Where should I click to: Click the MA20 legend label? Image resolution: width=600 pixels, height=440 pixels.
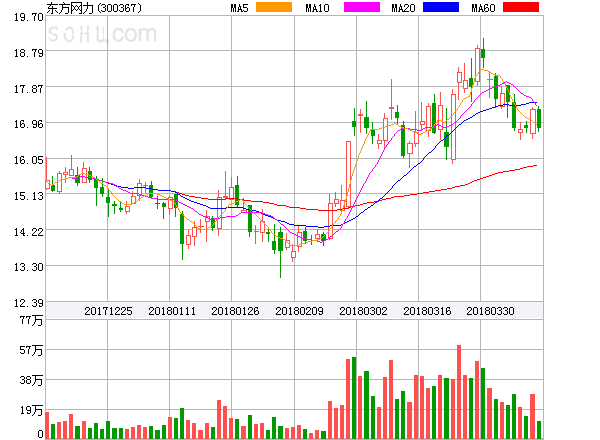pos(403,8)
